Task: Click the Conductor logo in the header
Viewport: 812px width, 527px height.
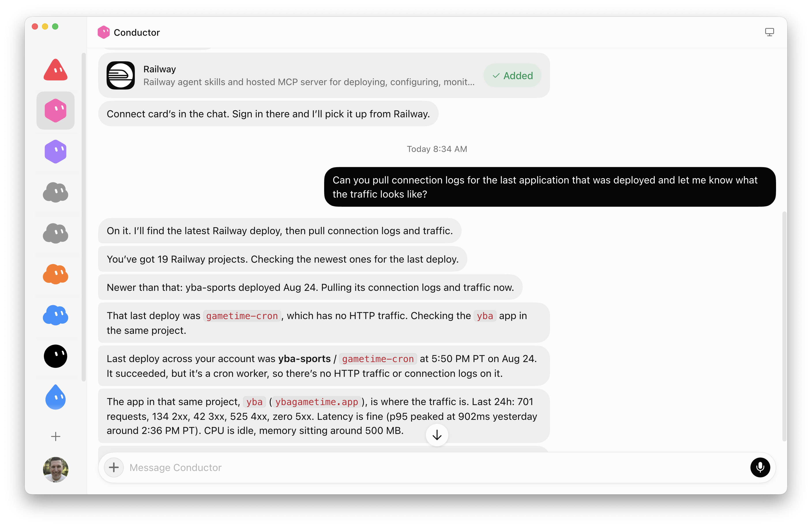Action: [103, 32]
